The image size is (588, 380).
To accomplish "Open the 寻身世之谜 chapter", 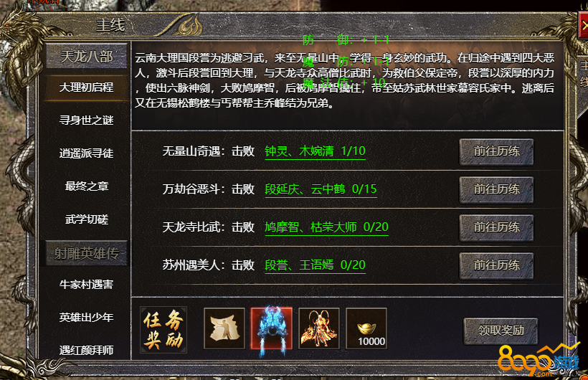I will pos(86,120).
